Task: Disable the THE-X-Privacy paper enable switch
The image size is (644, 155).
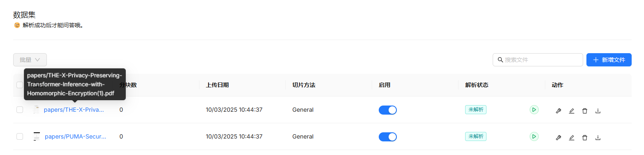Action: [388, 110]
